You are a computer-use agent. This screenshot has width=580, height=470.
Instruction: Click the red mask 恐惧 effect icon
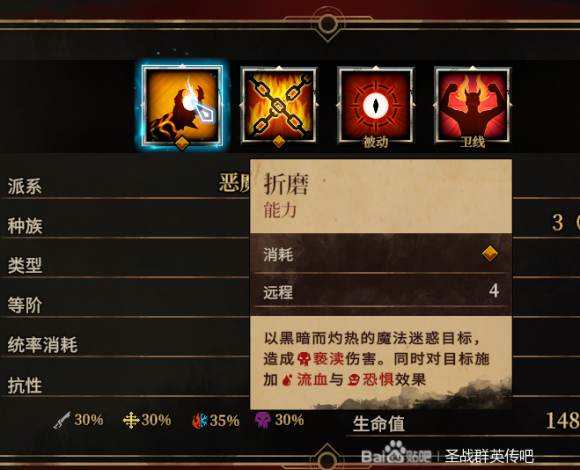pyautogui.click(x=354, y=380)
